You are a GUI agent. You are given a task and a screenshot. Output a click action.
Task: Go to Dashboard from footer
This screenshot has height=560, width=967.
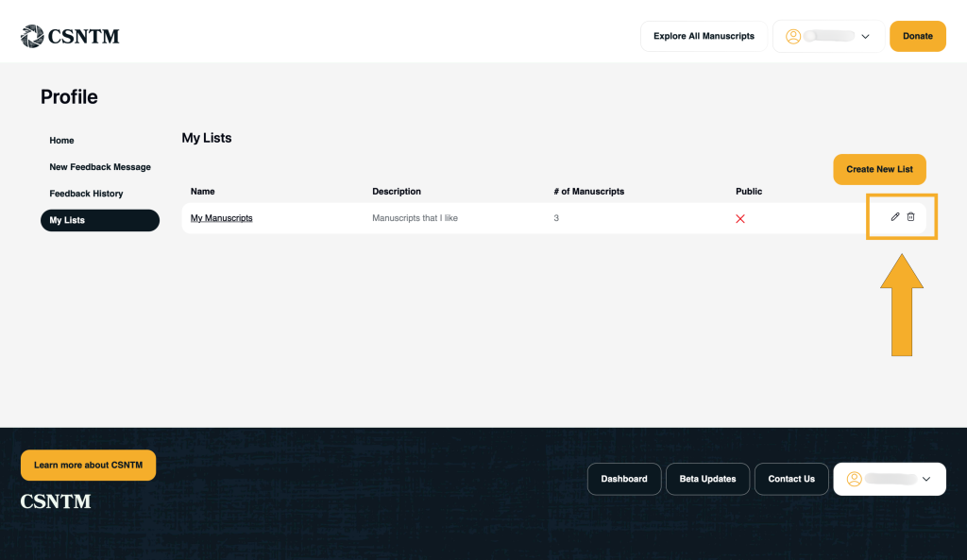click(x=624, y=479)
